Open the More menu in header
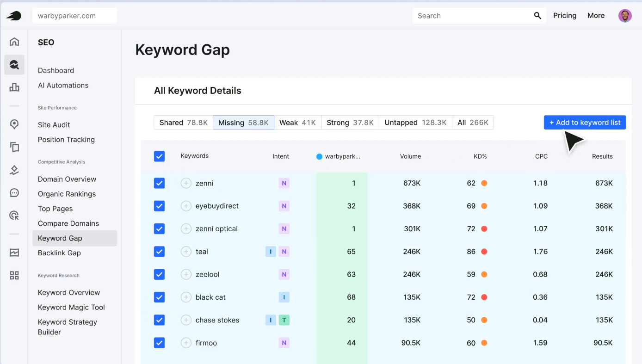The width and height of the screenshot is (642, 364). tap(596, 16)
